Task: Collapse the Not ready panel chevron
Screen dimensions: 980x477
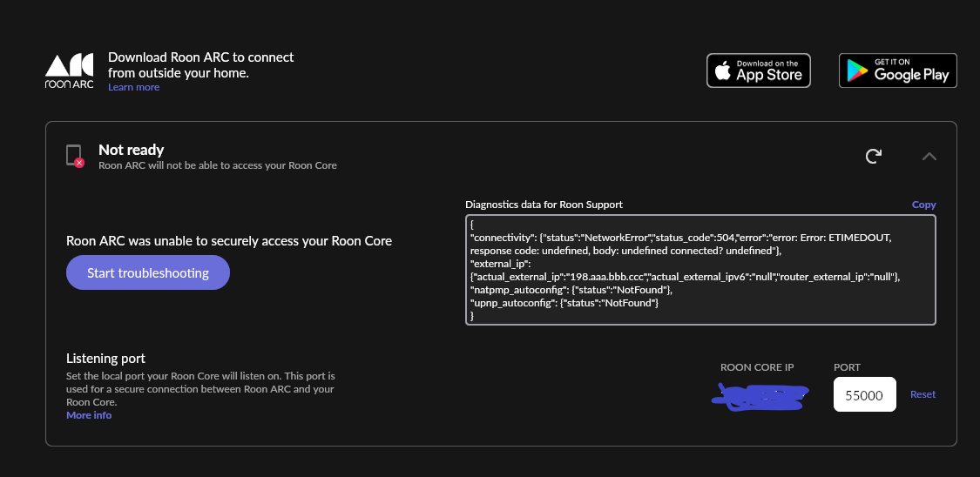Action: pos(929,156)
